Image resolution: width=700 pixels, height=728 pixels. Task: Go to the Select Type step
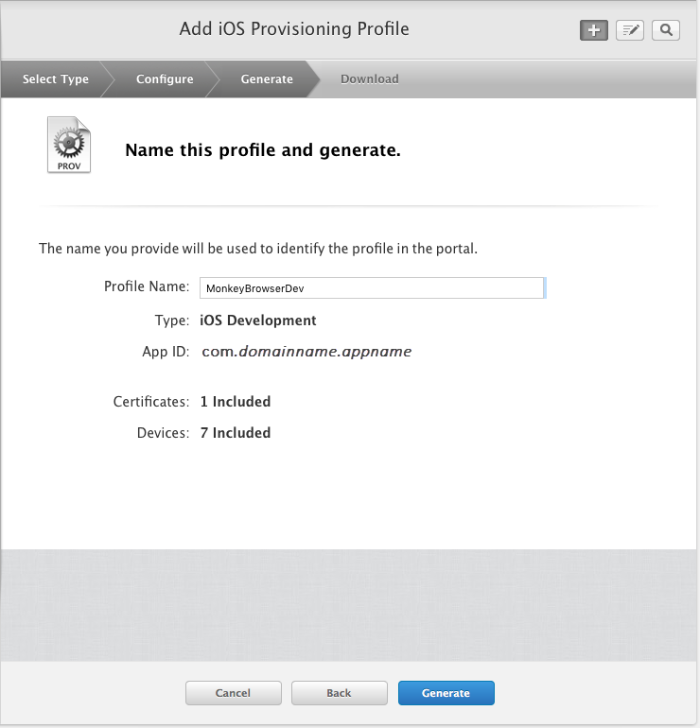(x=56, y=79)
